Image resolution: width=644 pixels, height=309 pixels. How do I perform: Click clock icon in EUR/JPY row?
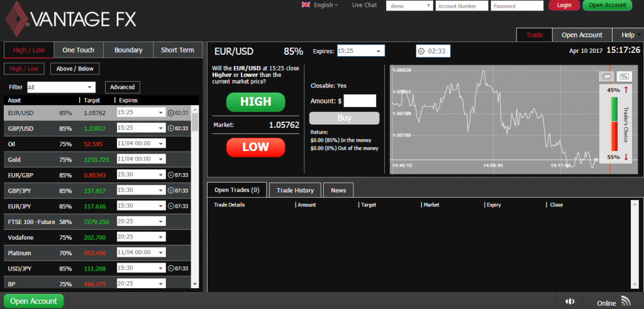click(171, 206)
